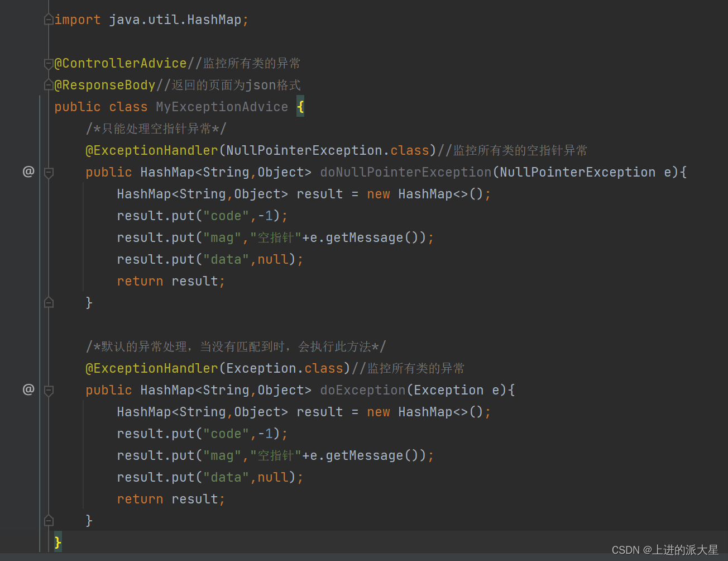This screenshot has width=728, height=561.
Task: Click @ExceptionHandler(Exception.class) annotation
Action: tap(218, 368)
